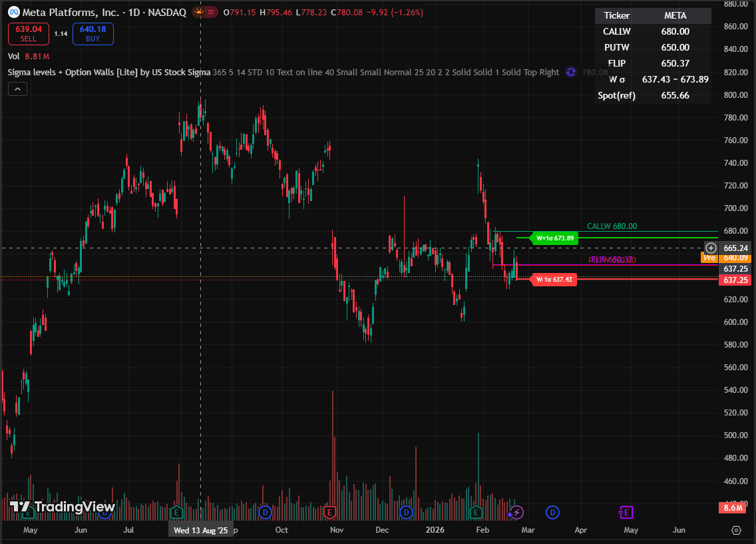The width and height of the screenshot is (756, 544).
Task: Click the close value C780.08 in header
Action: 347,13
